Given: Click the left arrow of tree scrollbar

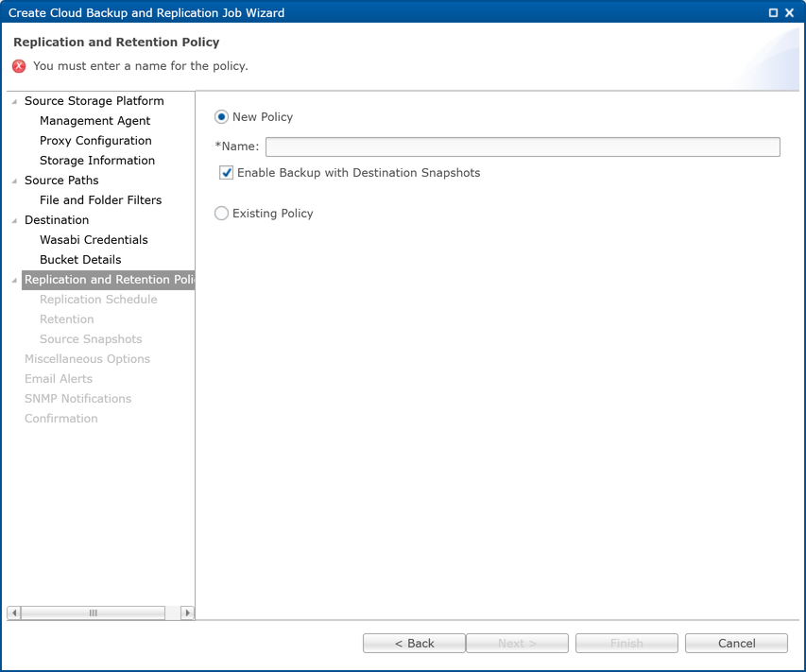Looking at the screenshot, I should pos(14,612).
